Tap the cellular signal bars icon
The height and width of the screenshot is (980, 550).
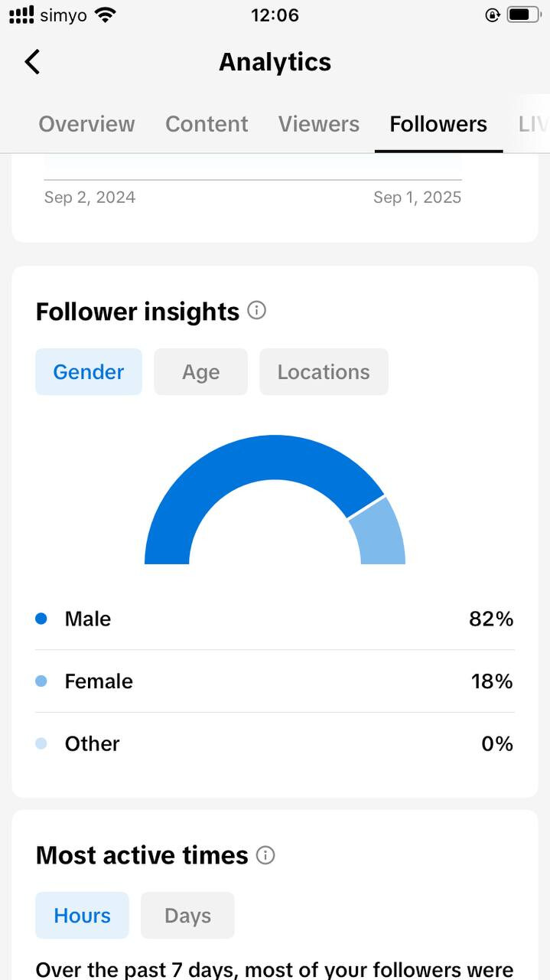21,15
